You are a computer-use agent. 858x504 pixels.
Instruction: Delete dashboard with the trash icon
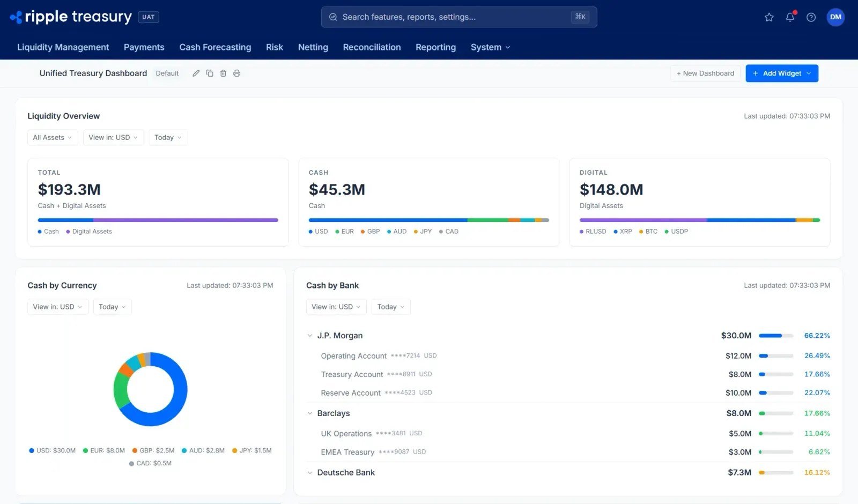pyautogui.click(x=223, y=73)
